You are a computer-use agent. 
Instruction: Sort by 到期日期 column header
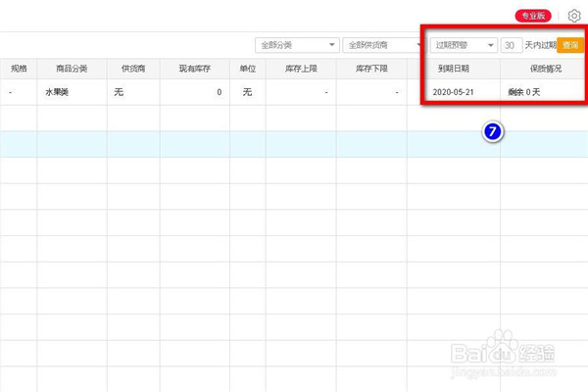pos(453,69)
